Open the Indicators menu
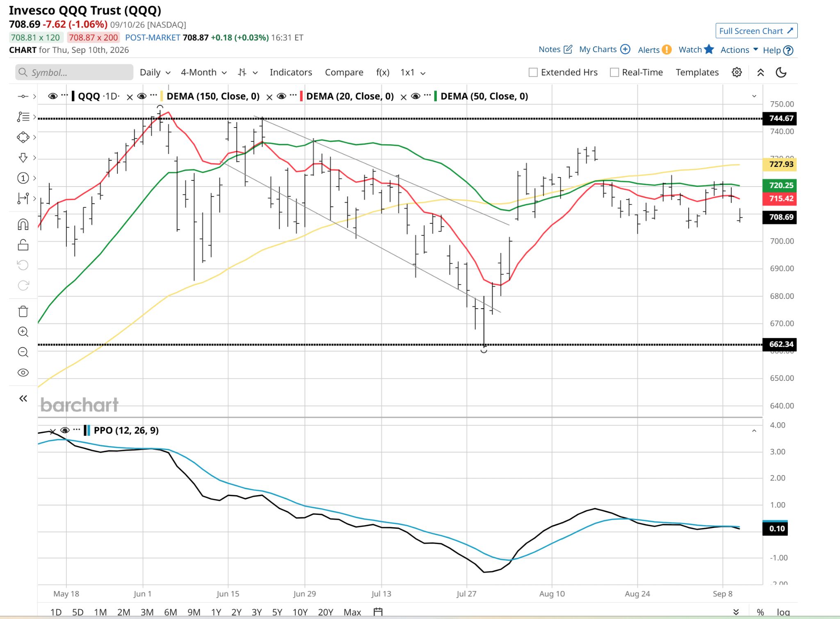 coord(291,73)
